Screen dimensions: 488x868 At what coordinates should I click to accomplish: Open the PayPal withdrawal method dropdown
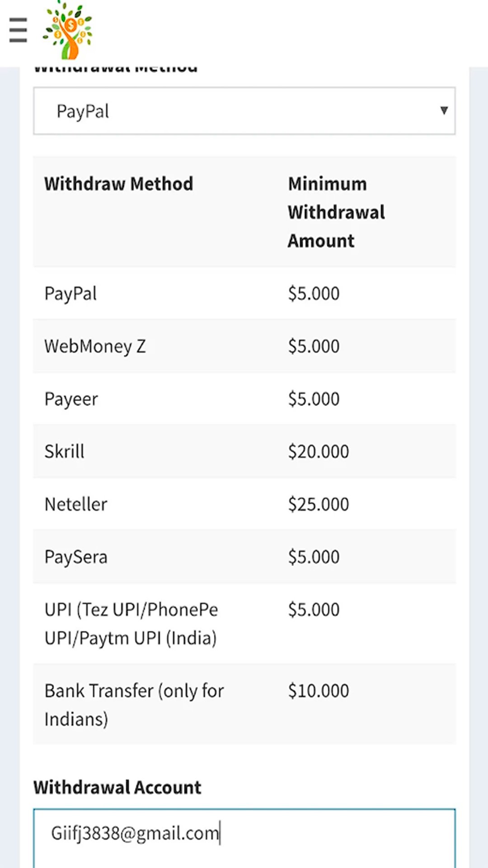244,111
